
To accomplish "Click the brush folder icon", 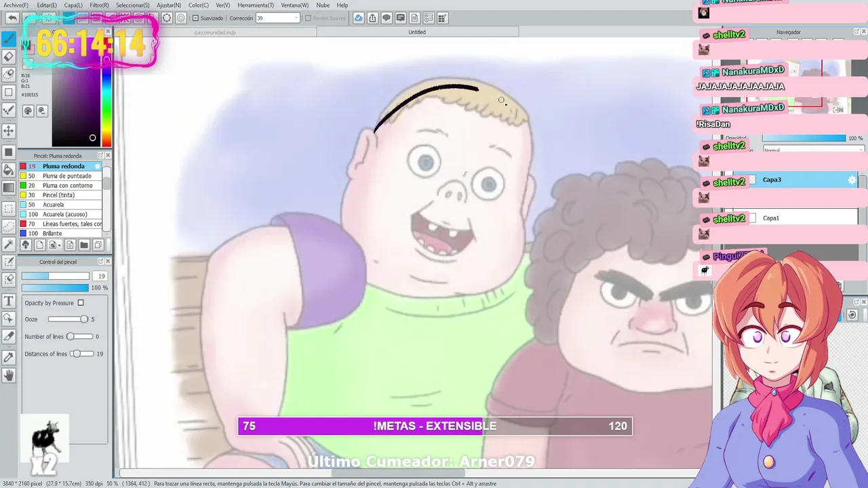I will coord(84,245).
